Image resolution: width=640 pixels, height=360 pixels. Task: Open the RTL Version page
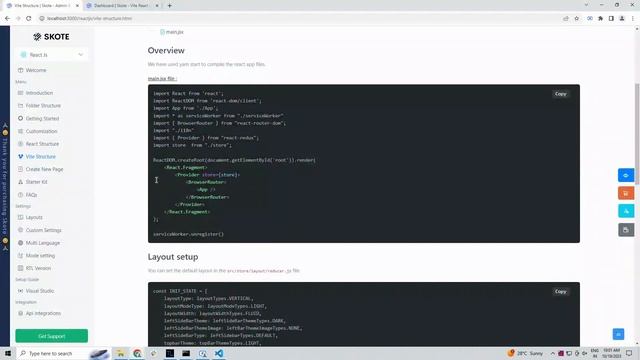[38, 268]
